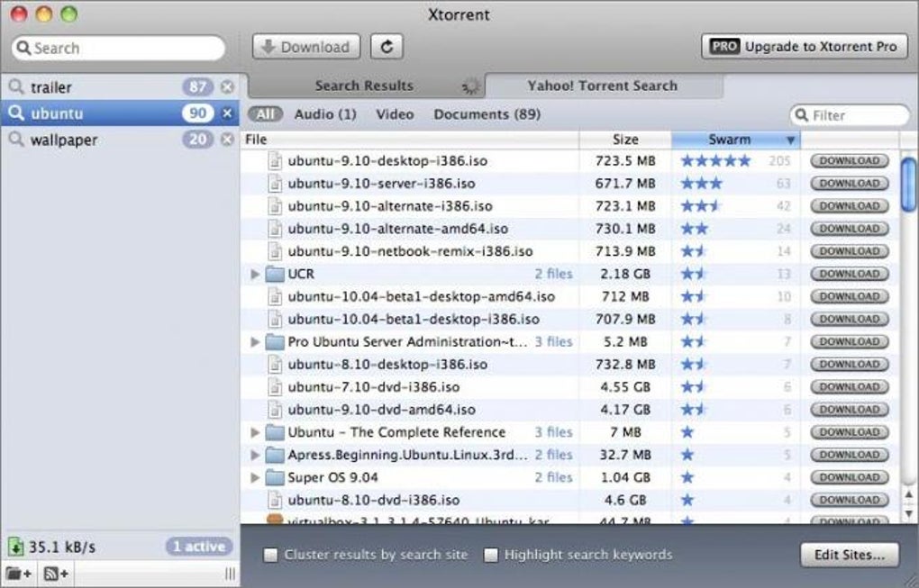Expand the UCR folder
This screenshot has width=919, height=588.
click(255, 274)
